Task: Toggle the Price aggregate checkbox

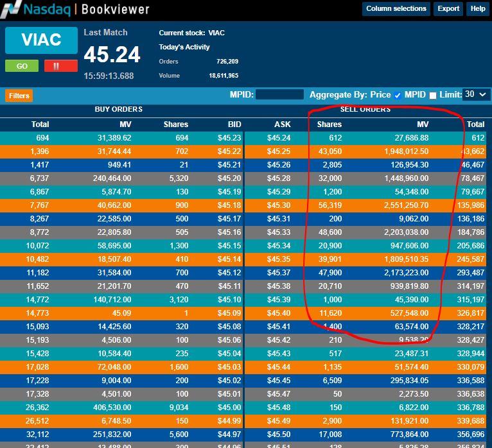Action: click(x=398, y=95)
